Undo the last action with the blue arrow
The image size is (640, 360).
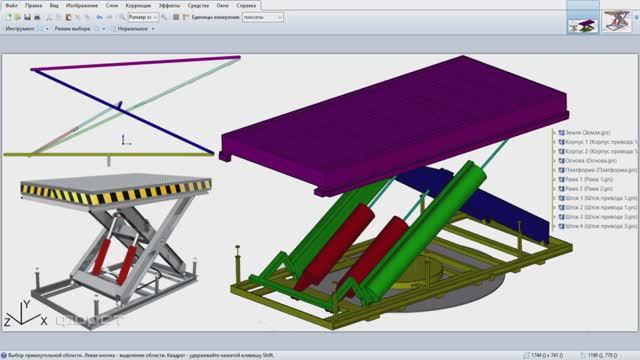click(x=99, y=17)
